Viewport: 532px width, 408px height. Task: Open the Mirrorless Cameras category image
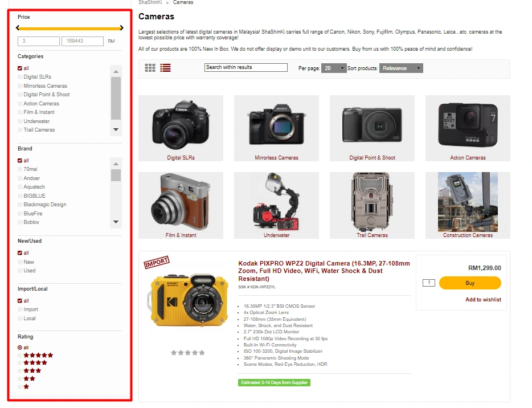[x=276, y=124]
